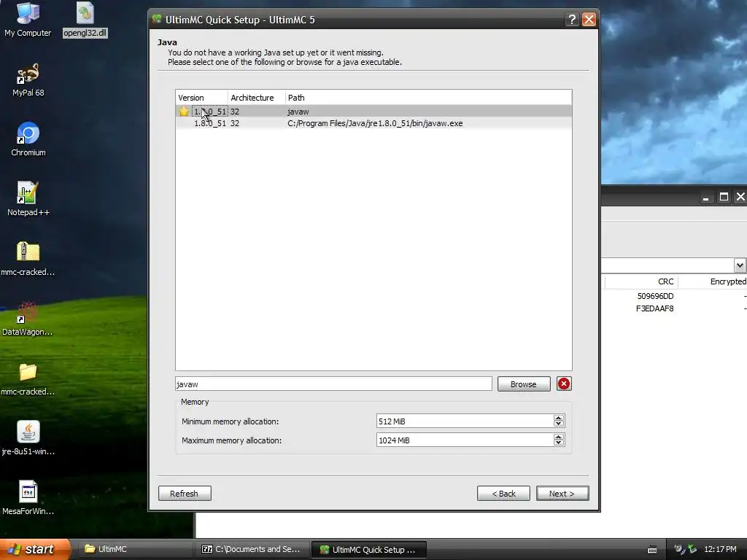747x560 pixels.
Task: Switch to UltimMC folder taskbar button
Action: (x=136, y=549)
